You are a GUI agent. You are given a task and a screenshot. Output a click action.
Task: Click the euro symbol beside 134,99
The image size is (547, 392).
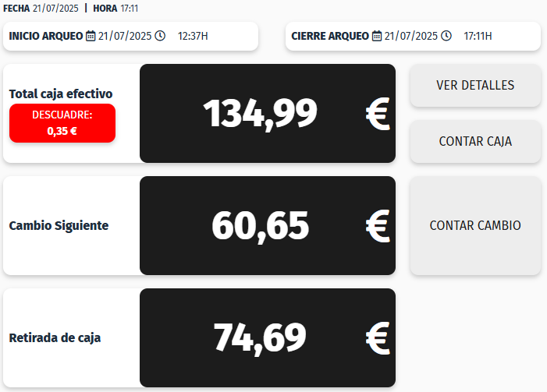377,114
